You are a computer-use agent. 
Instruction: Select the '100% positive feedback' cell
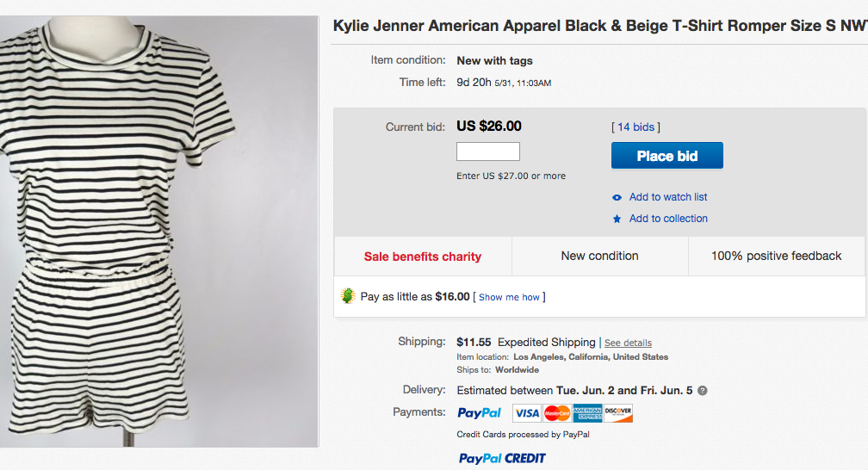tap(776, 256)
